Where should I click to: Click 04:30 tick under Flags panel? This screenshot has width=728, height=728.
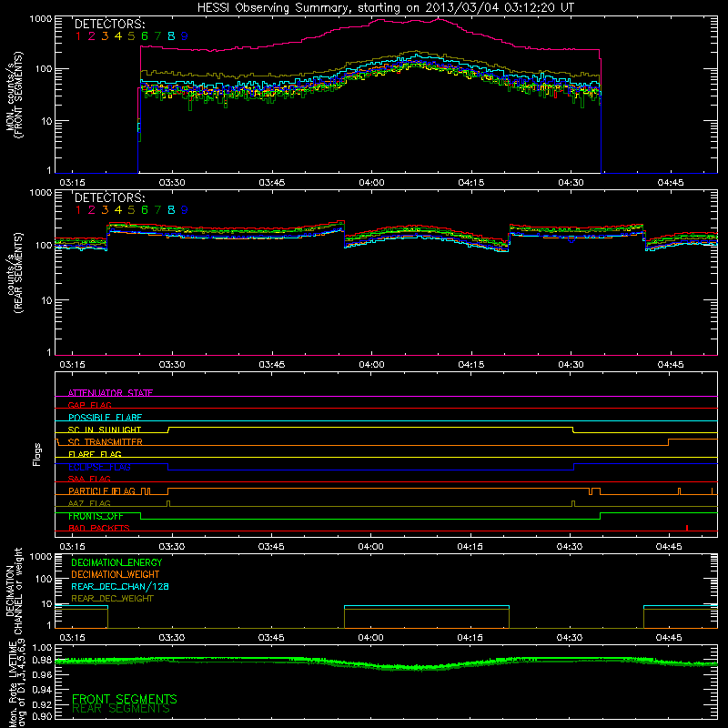(570, 547)
